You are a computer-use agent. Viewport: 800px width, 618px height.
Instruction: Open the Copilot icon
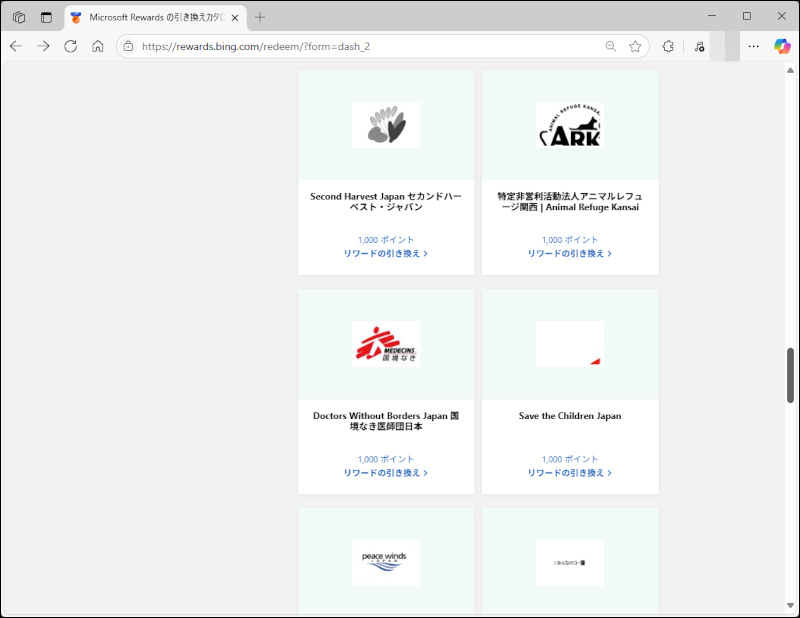coord(782,46)
